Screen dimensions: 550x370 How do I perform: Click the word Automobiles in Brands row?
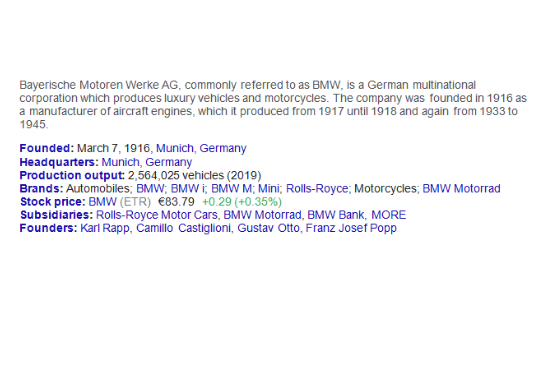click(x=99, y=189)
